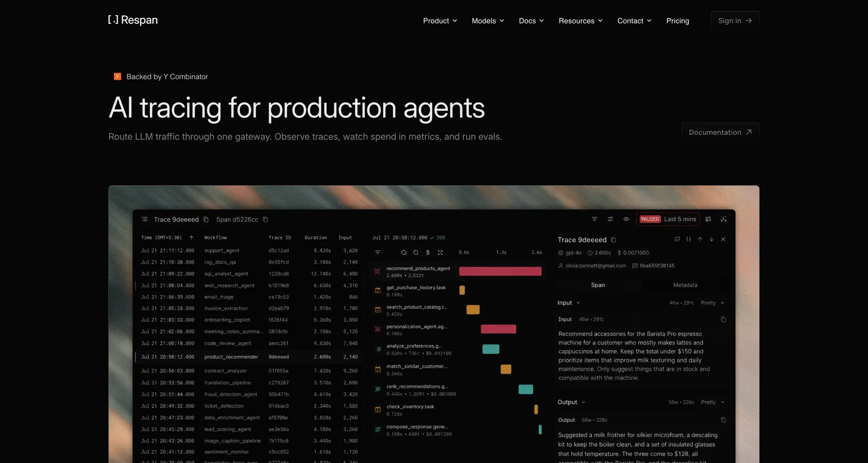This screenshot has height=463, width=868.
Task: Click the red personalization_agent timeline bar
Action: coord(498,329)
